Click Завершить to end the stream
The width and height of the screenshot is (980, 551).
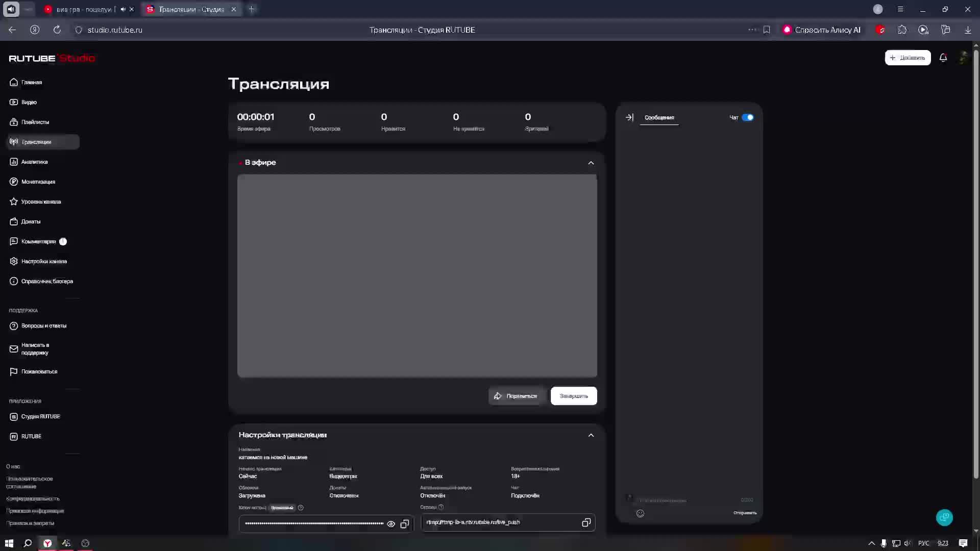pos(574,396)
